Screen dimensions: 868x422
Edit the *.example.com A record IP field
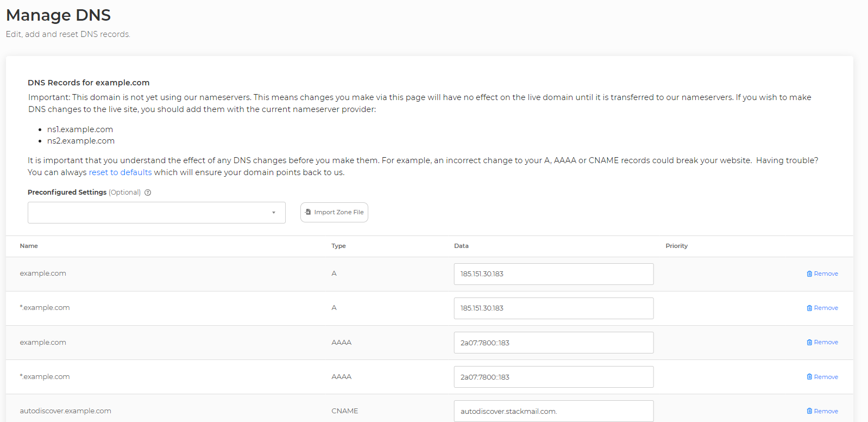click(553, 308)
